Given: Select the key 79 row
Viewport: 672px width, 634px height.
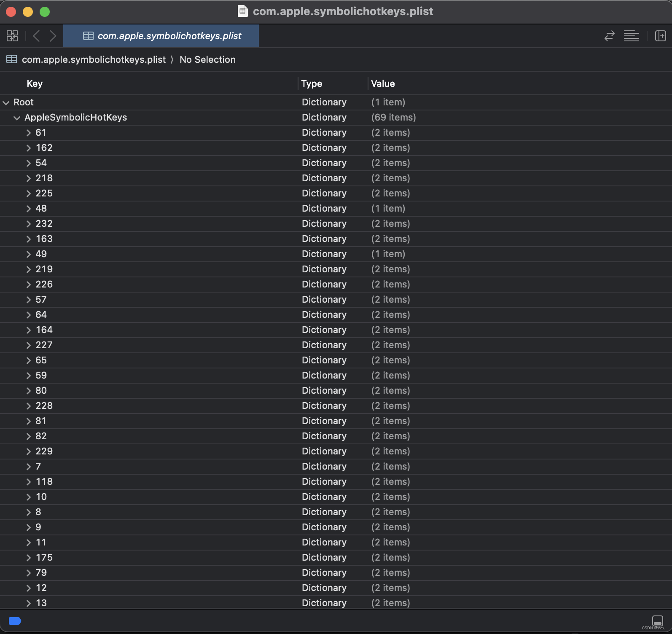Looking at the screenshot, I should click(x=336, y=573).
